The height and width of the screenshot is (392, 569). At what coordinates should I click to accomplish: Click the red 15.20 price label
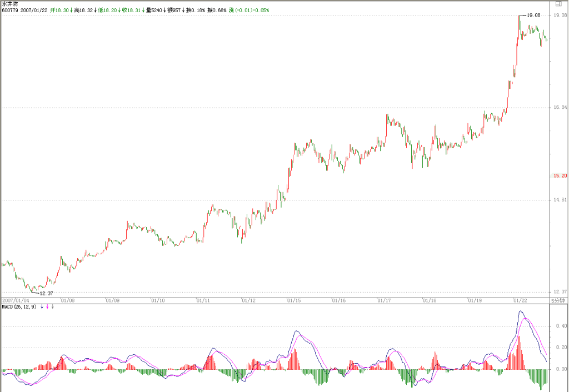[x=560, y=175]
